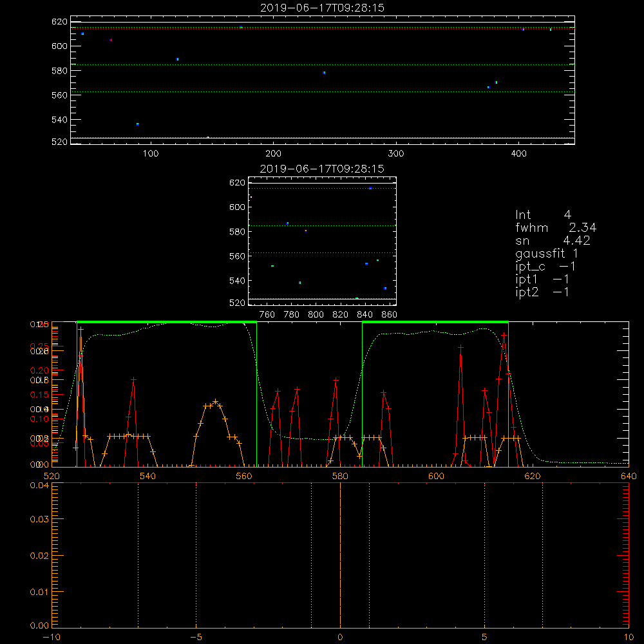Screen dimensions: 644x644
Task: Click x-axis label 520 on spectrum plot
Action: pos(52,476)
